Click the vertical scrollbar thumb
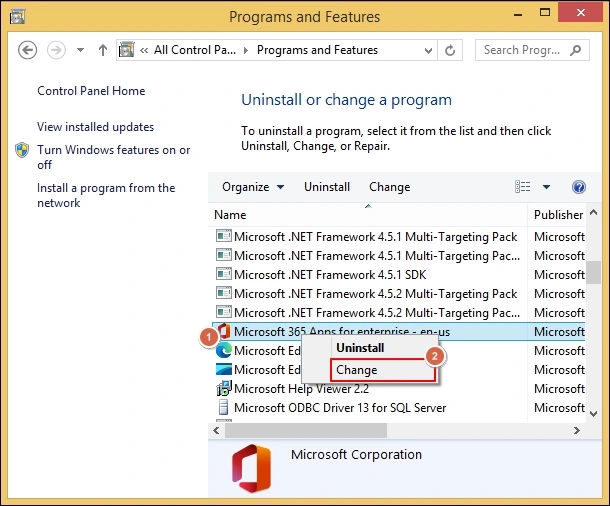The height and width of the screenshot is (506, 610). [593, 273]
